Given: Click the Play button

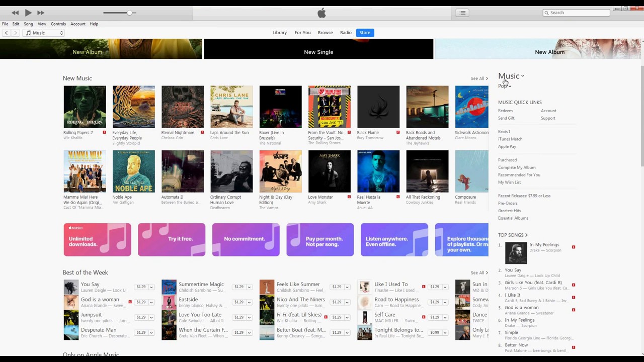Looking at the screenshot, I should 28,13.
